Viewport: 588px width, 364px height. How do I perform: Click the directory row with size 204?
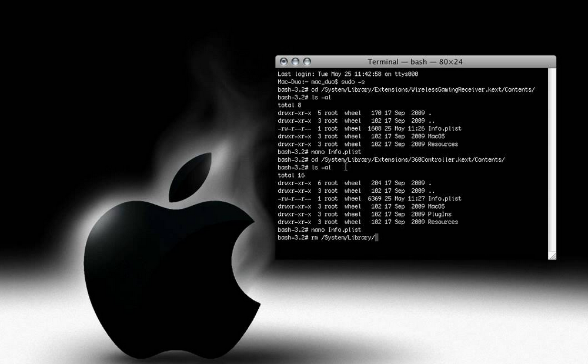pos(355,183)
